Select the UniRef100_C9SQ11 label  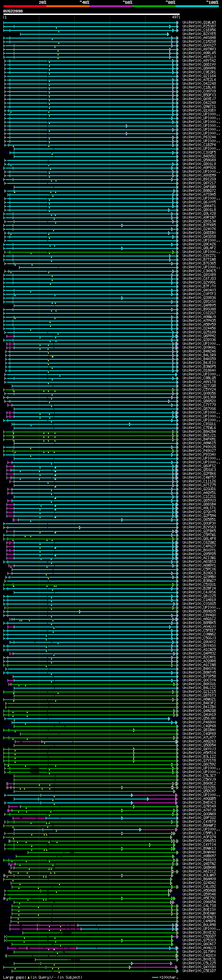[x=199, y=424]
